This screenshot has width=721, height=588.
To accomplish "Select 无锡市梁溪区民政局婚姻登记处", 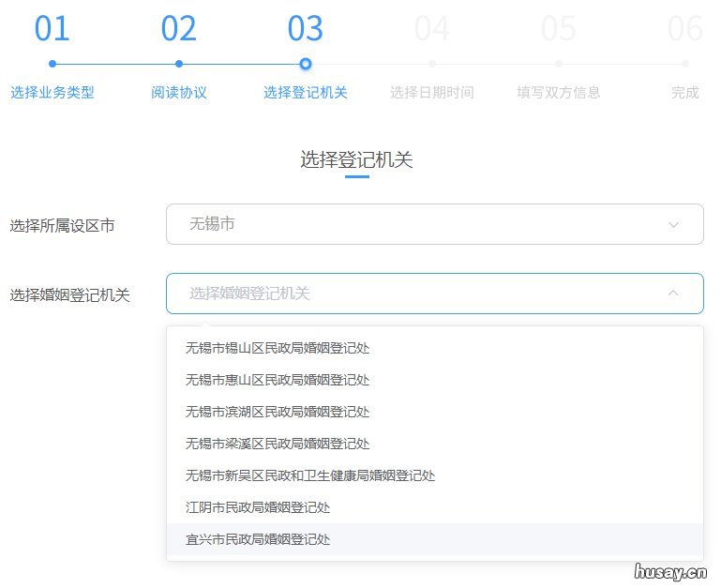I will pos(434,444).
